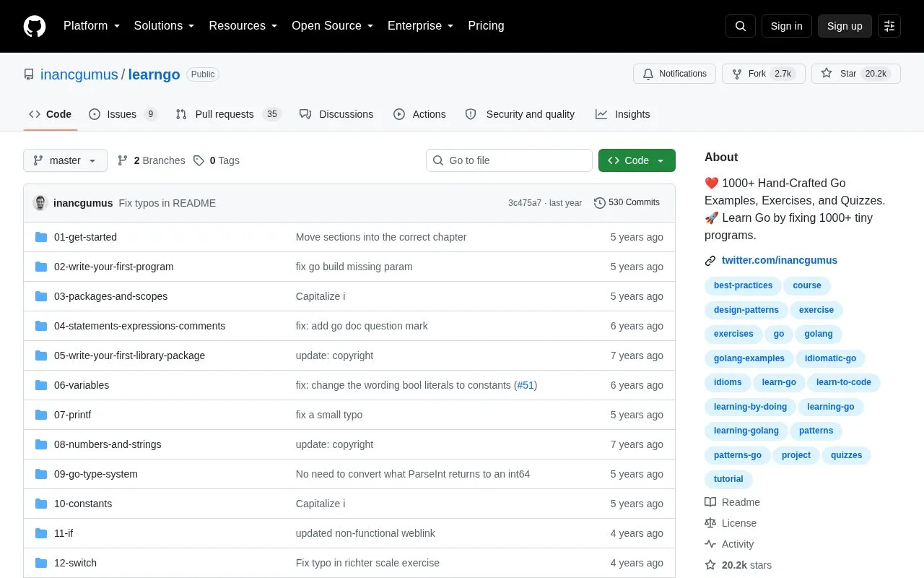The image size is (924, 578).
Task: Switch to the Pull requests tab
Action: [x=228, y=114]
